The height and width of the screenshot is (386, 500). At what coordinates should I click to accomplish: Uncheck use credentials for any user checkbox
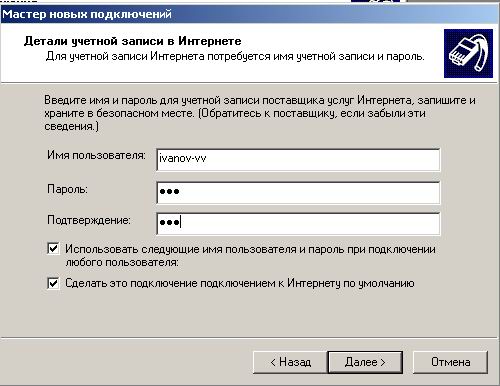pos(53,249)
